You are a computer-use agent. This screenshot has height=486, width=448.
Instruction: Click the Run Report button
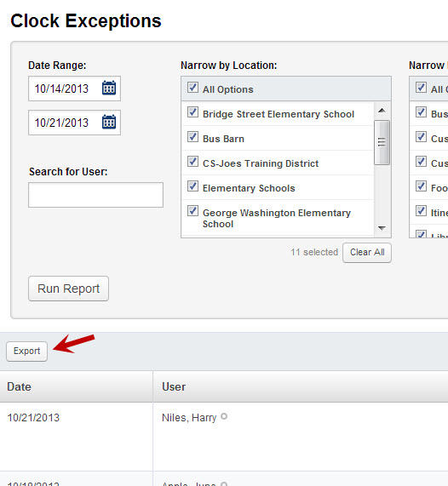[69, 289]
